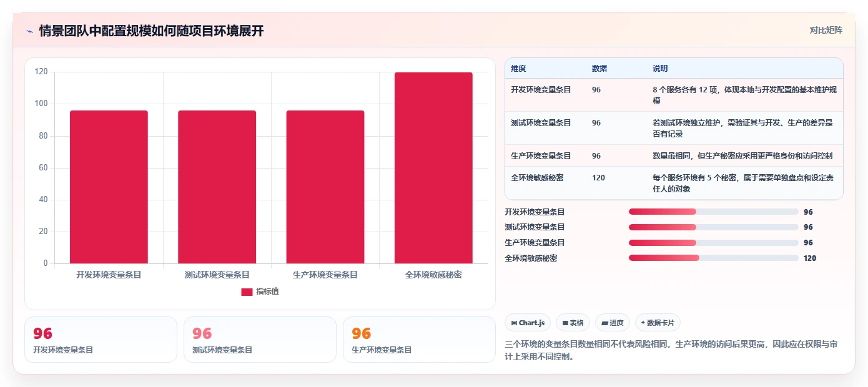Image resolution: width=868 pixels, height=387 pixels.
Task: Click the 维度 table column header
Action: [518, 69]
